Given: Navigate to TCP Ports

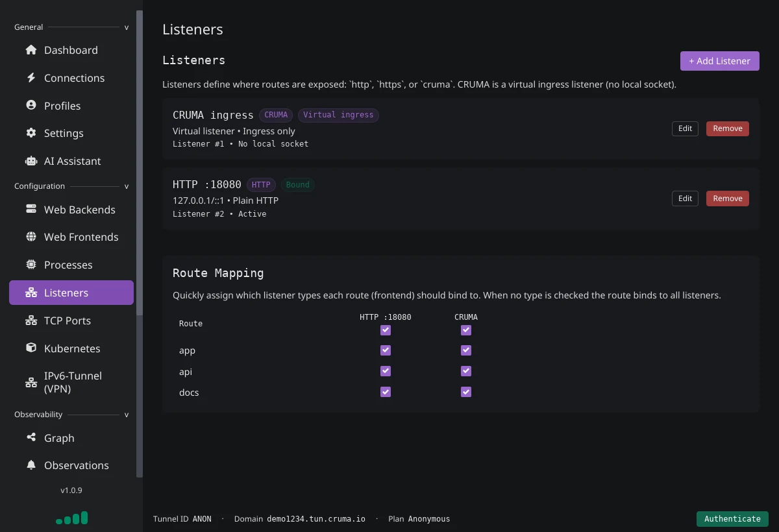Looking at the screenshot, I should point(71,320).
